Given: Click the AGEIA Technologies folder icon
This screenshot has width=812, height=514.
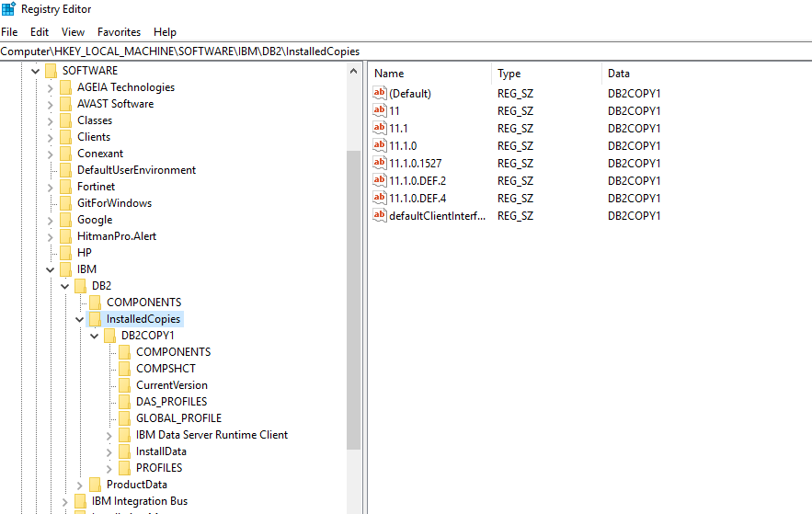Looking at the screenshot, I should pyautogui.click(x=66, y=87).
